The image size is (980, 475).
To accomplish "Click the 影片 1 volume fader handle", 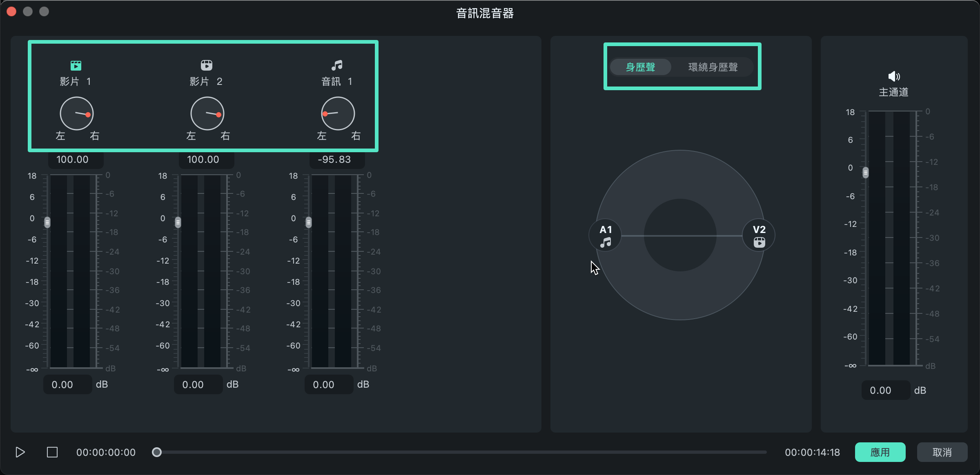I will pos(47,222).
